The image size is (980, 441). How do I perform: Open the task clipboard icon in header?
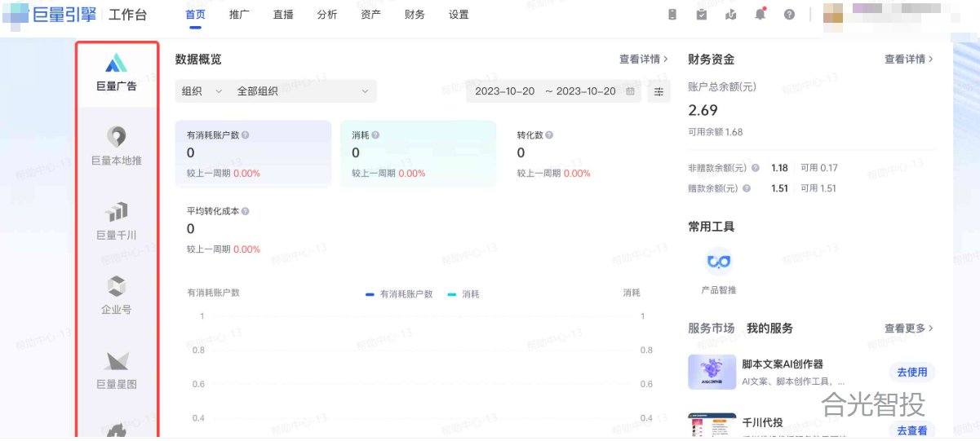[x=702, y=15]
